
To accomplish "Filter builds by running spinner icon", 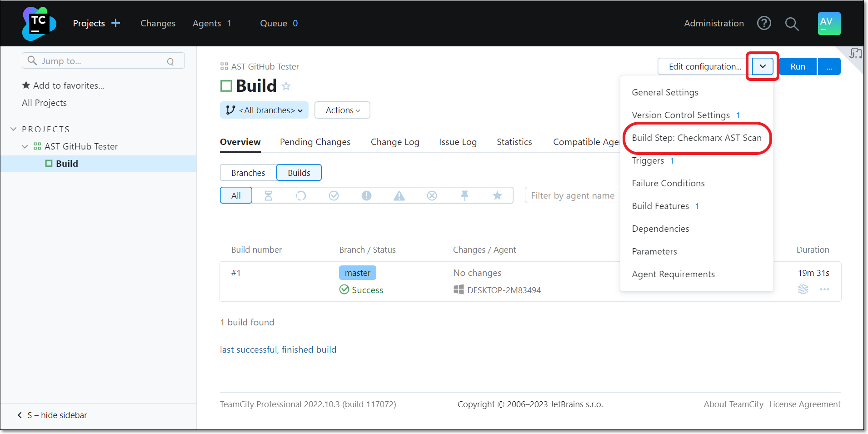I will pyautogui.click(x=301, y=195).
